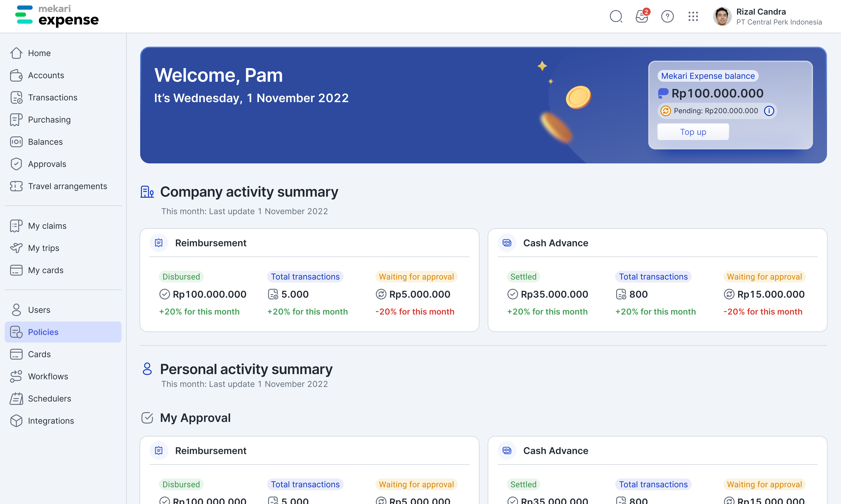This screenshot has width=841, height=504.
Task: Click the My Approval checkmark icon
Action: (x=147, y=418)
